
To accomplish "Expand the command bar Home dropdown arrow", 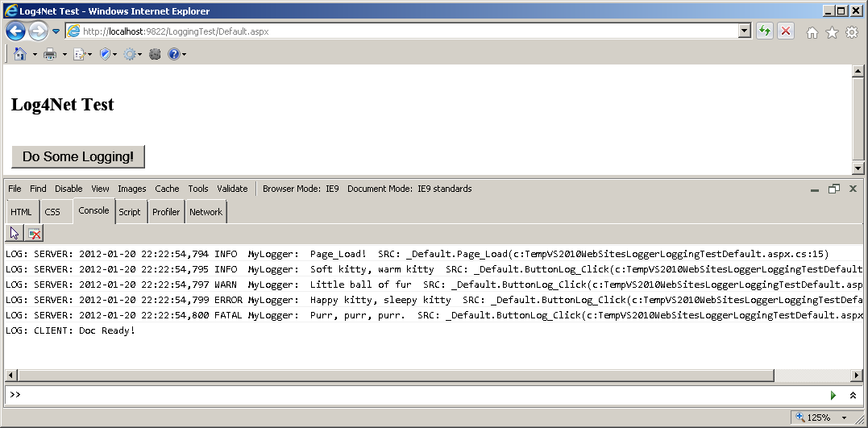I will pos(35,54).
